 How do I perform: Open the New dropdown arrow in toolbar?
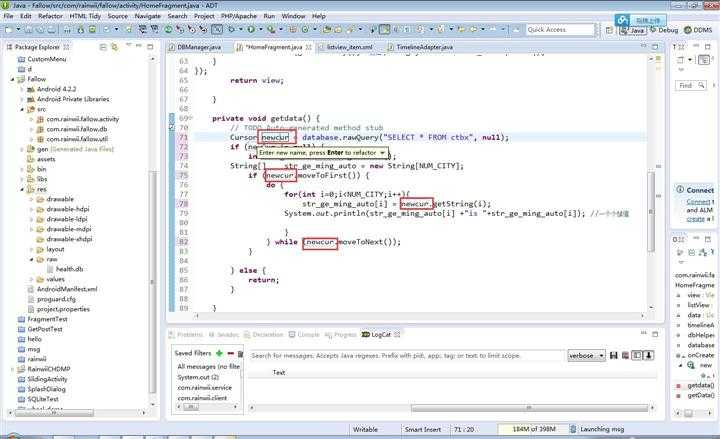coord(18,30)
